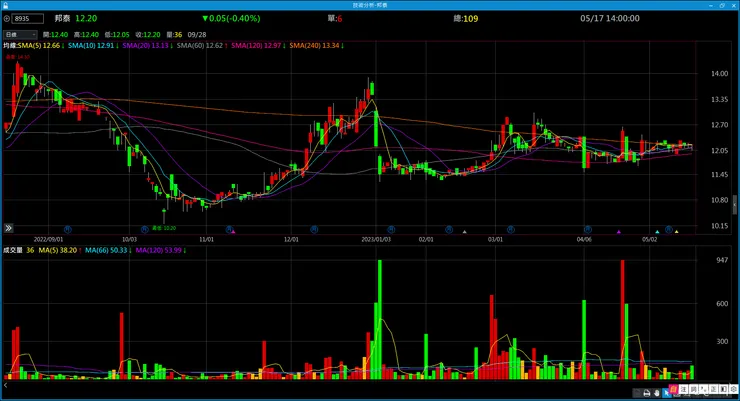The width and height of the screenshot is (740, 401).
Task: Click the 12.05 price axis label
Action: pos(720,151)
